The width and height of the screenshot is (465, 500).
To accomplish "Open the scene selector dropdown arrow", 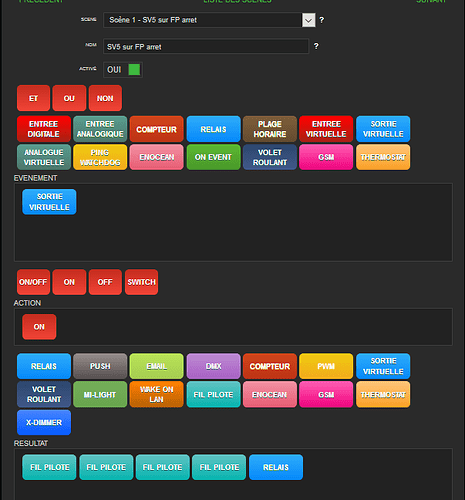I will point(309,20).
